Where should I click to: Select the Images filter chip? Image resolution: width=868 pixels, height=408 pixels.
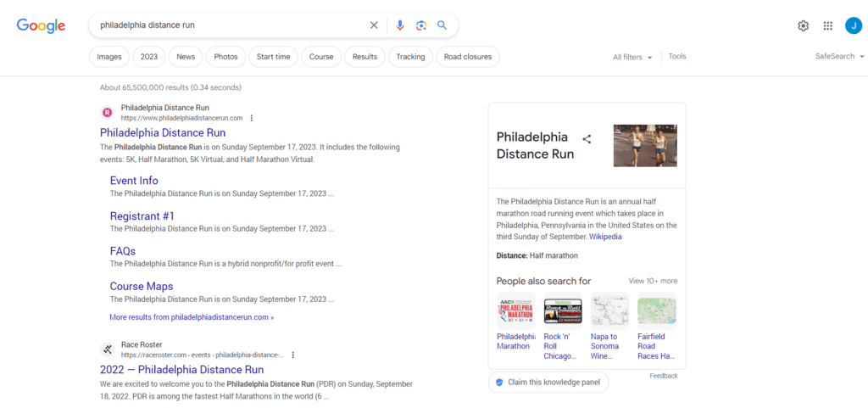pyautogui.click(x=109, y=57)
